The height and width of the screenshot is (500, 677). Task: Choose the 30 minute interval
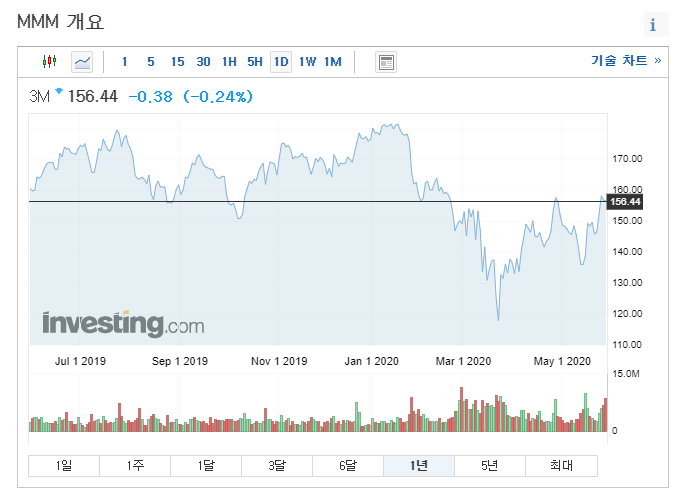203,62
